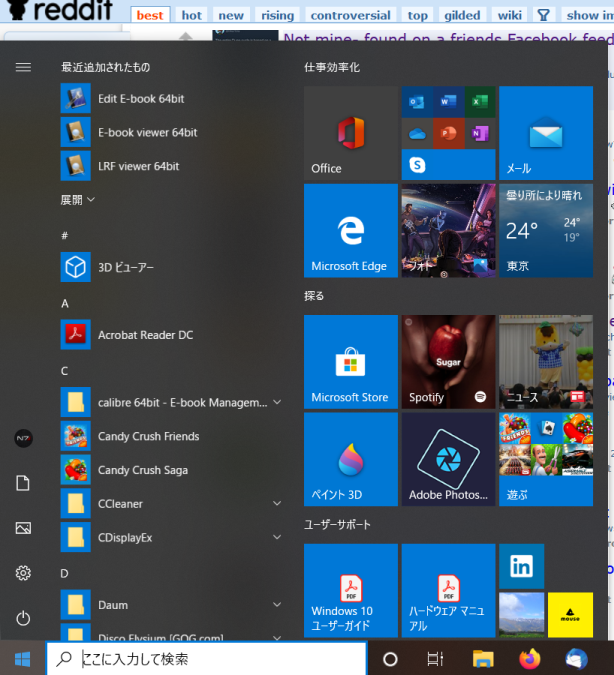Image resolution: width=614 pixels, height=675 pixels.
Task: Open the LinkedIn tile
Action: [x=521, y=566]
